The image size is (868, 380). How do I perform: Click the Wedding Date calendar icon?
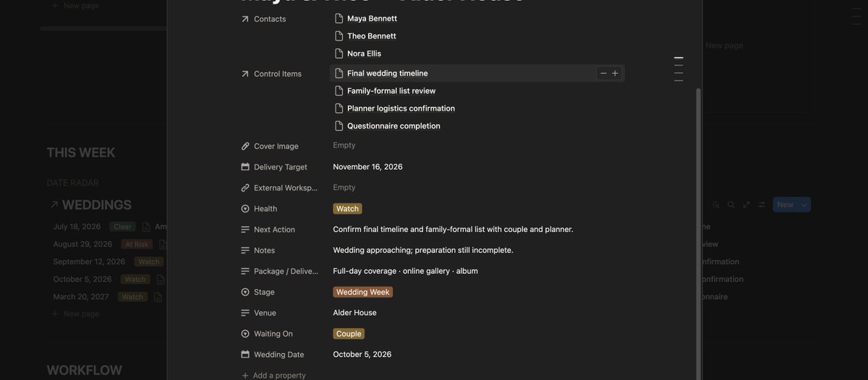(245, 355)
